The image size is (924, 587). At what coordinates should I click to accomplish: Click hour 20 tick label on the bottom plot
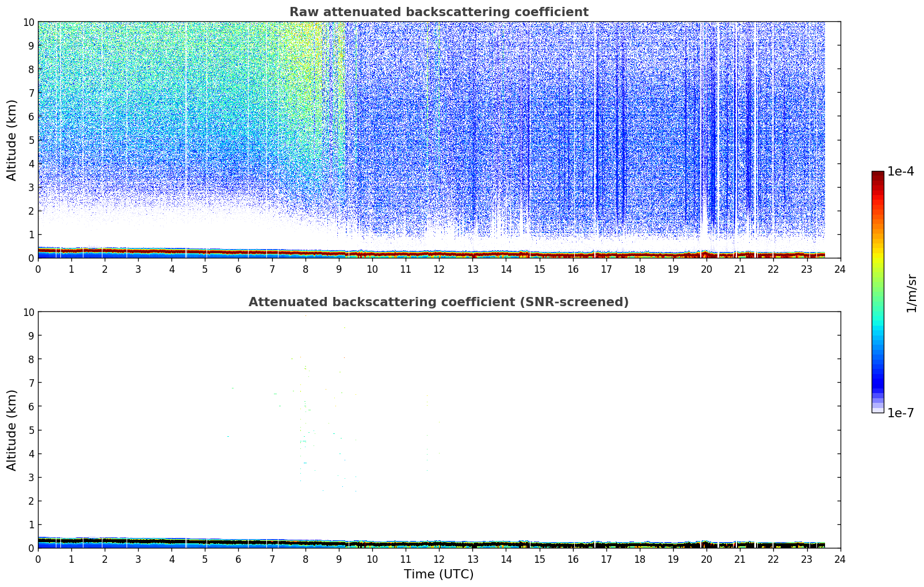pos(707,559)
